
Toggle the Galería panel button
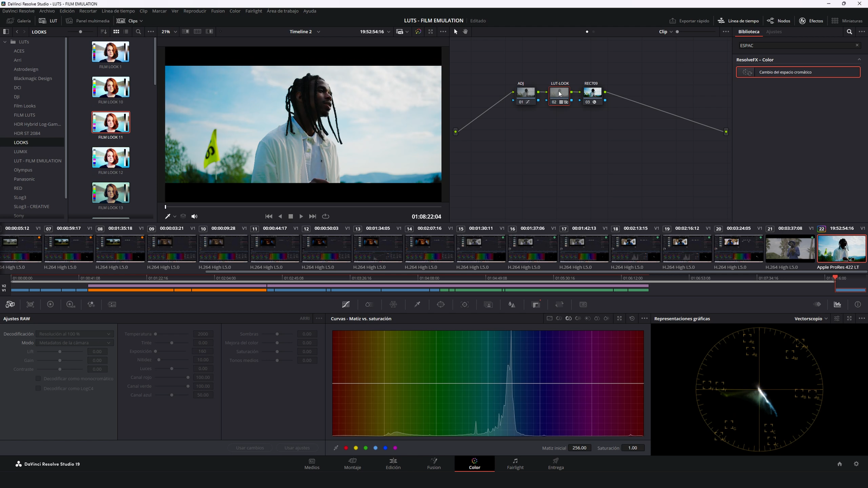(x=19, y=21)
